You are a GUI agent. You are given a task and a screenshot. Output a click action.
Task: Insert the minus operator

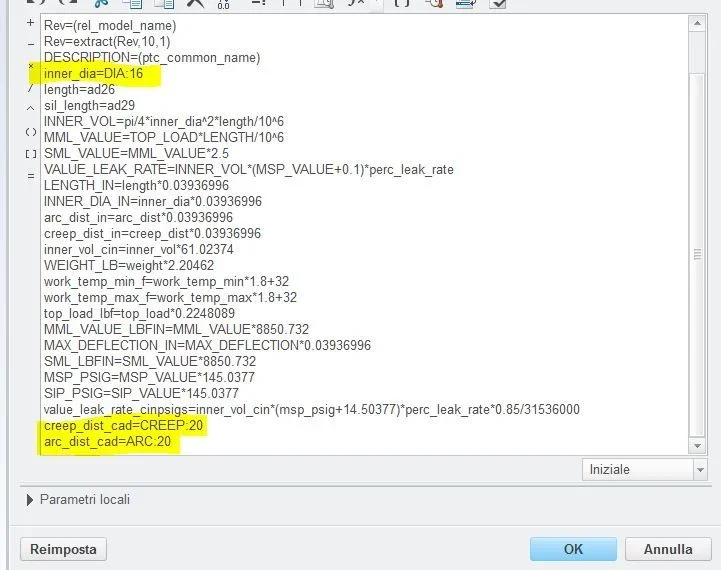tap(30, 45)
